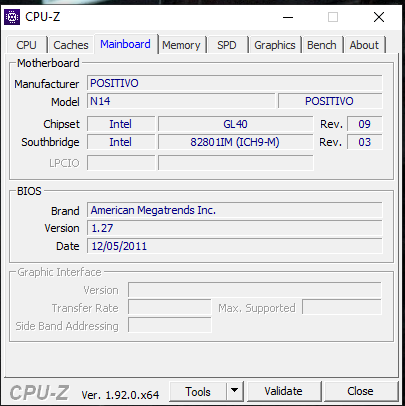Click the BIOS Brand American Megatrends field
The image size is (405, 406).
pos(235,210)
